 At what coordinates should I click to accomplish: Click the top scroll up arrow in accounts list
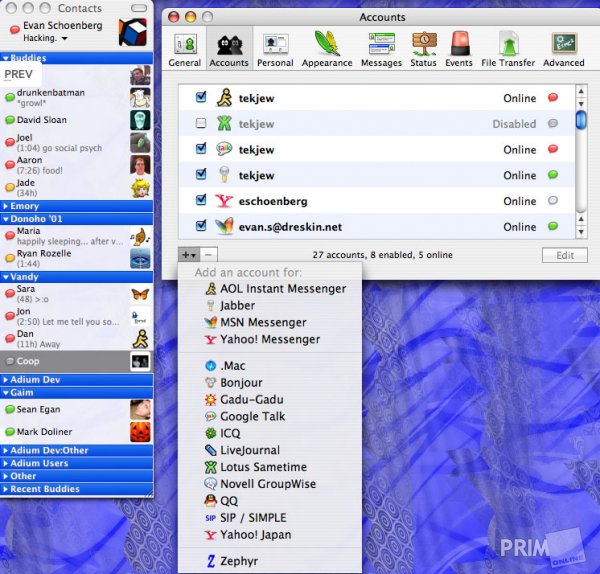(x=581, y=91)
